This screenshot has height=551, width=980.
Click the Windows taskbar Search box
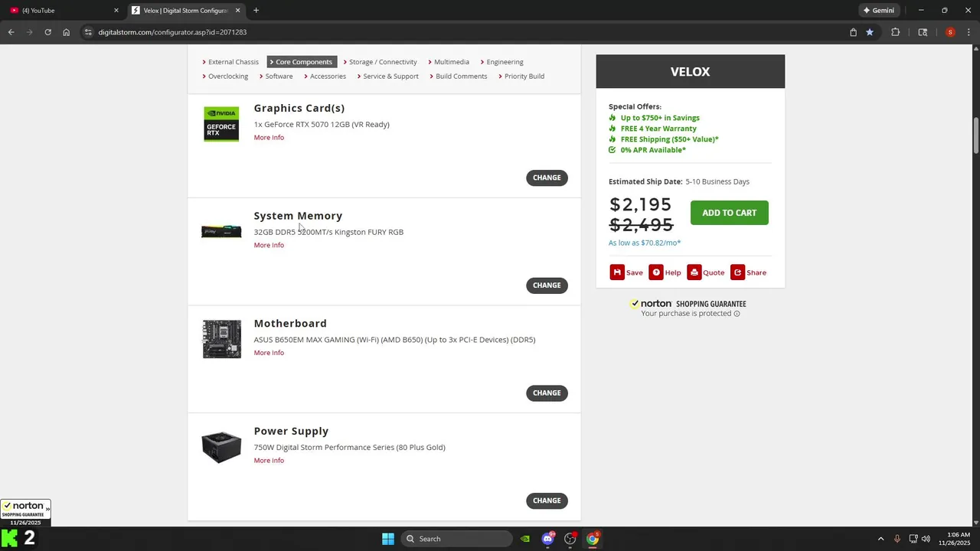457,539
